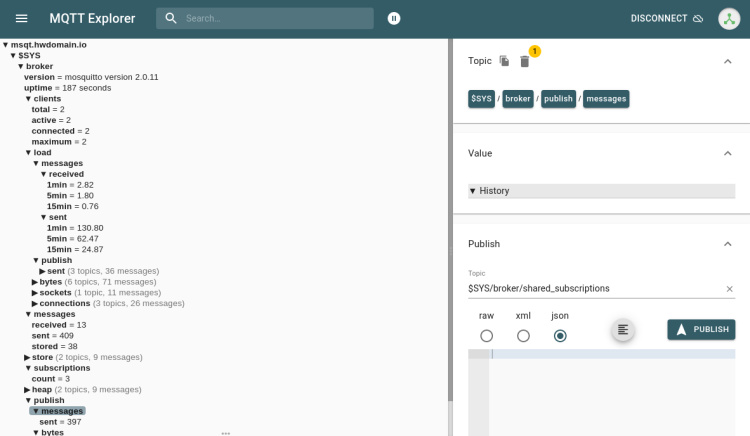Screen dimensions: 750x436
Task: Select the raw format radio button
Action: click(487, 336)
